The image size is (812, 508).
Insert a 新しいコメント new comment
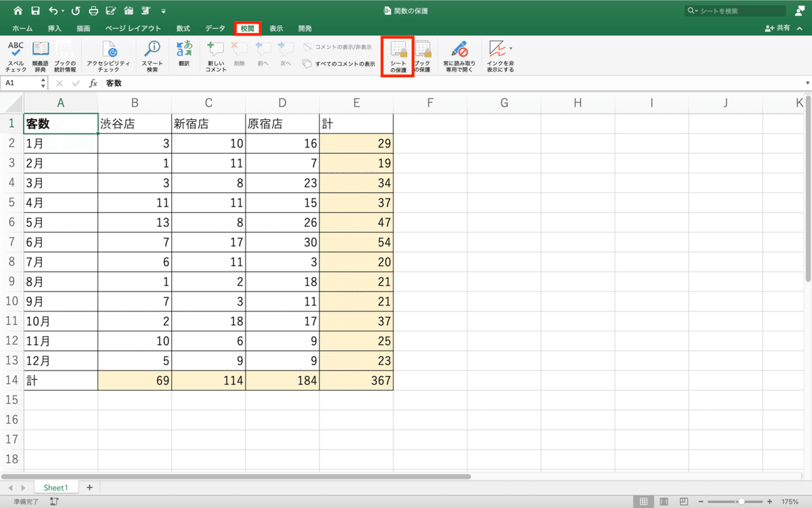click(x=215, y=54)
